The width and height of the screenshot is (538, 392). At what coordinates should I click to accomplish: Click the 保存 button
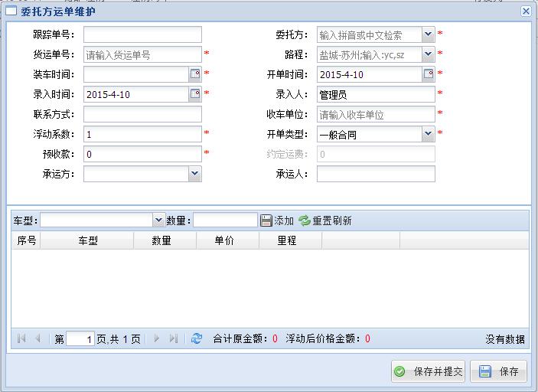(x=499, y=371)
